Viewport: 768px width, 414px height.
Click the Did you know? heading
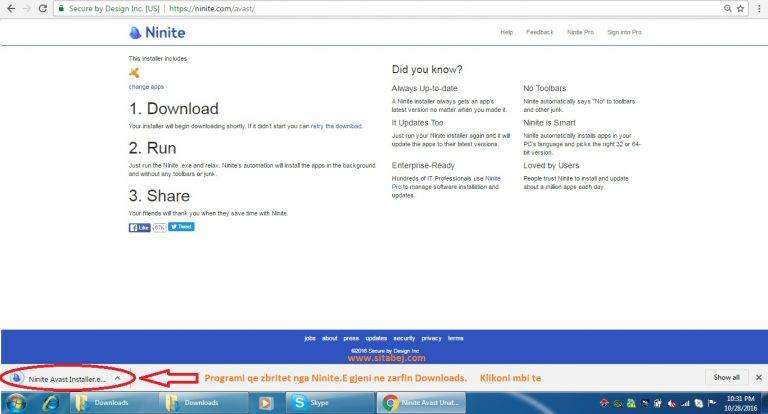pos(427,70)
